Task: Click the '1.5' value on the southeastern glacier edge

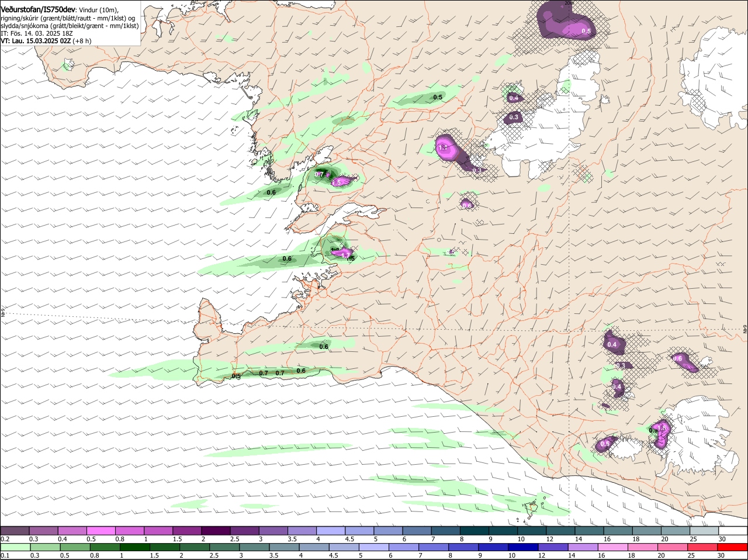Action: 662,428
